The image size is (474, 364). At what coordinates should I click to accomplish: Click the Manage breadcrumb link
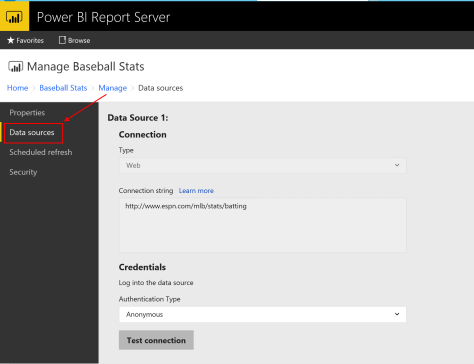(x=112, y=88)
